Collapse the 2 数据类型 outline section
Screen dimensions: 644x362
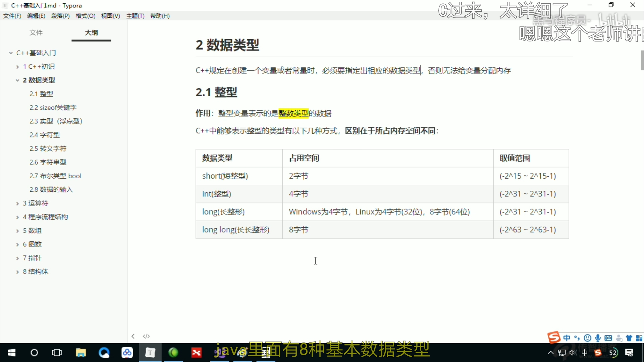(x=17, y=80)
